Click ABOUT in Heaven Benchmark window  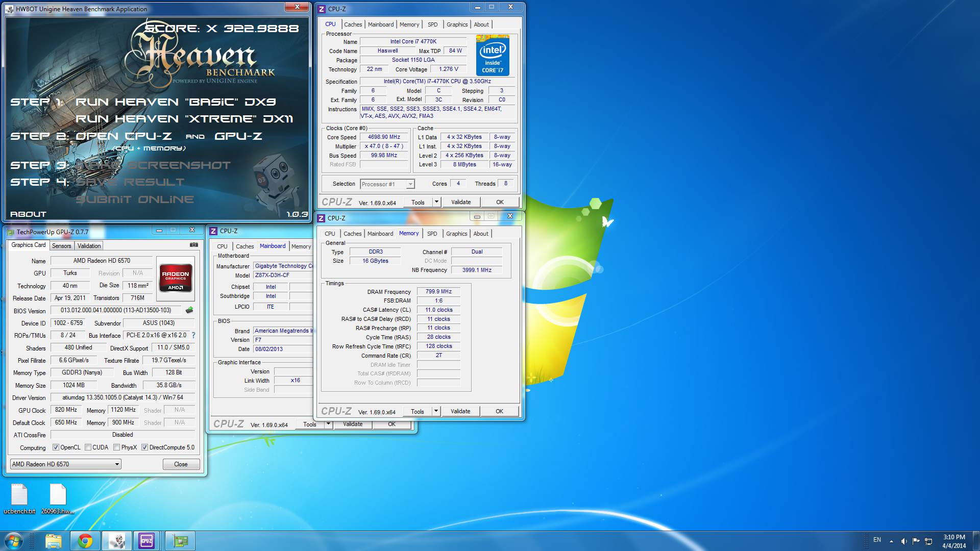28,214
